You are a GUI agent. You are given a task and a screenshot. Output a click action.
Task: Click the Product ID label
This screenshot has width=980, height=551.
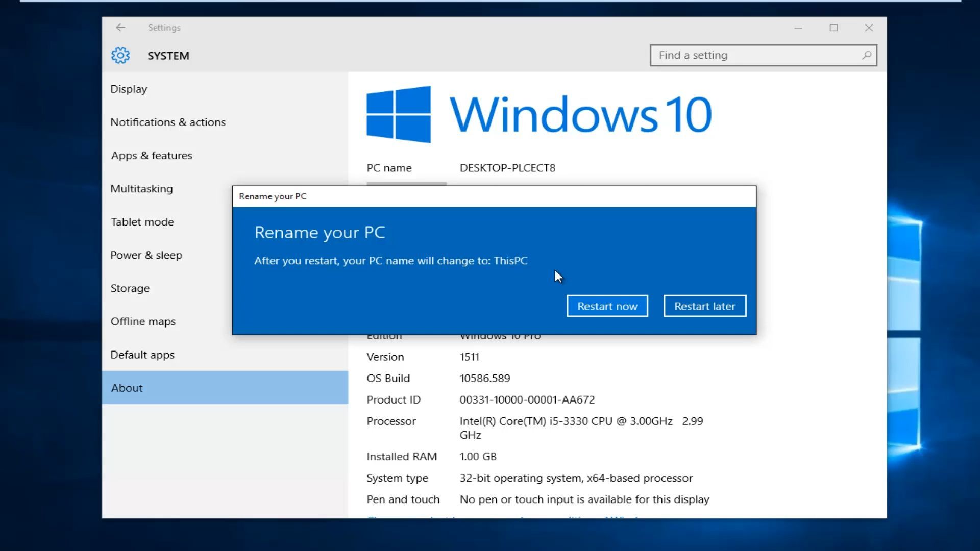click(x=394, y=399)
